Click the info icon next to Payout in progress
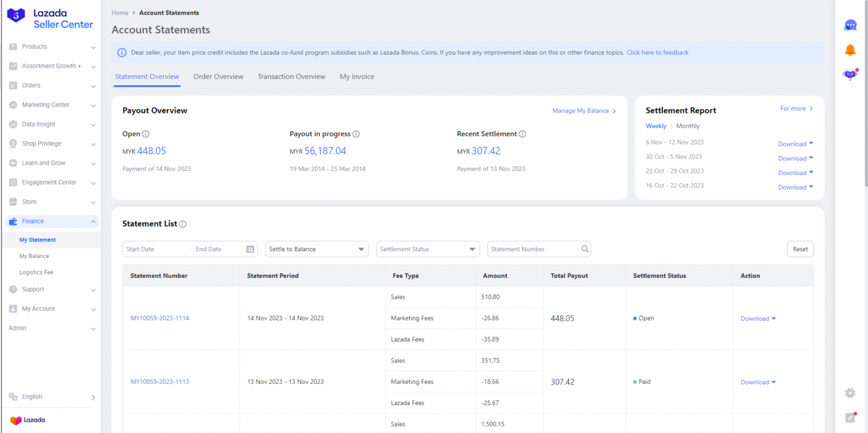868x433 pixels. click(x=356, y=134)
